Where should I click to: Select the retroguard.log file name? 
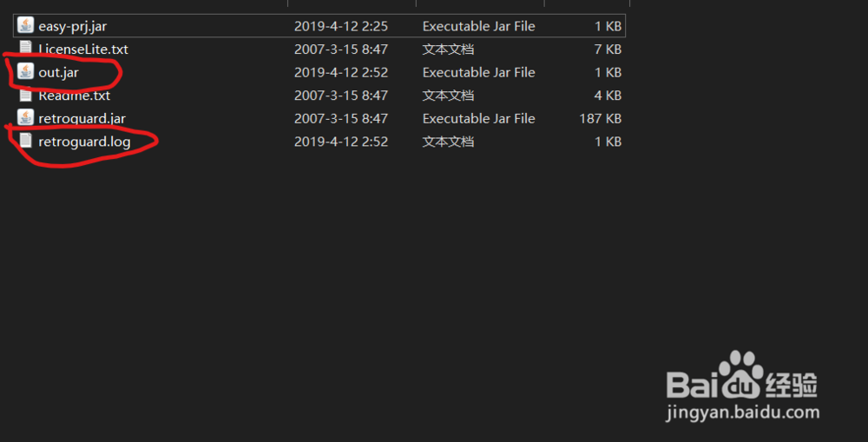pyautogui.click(x=84, y=141)
